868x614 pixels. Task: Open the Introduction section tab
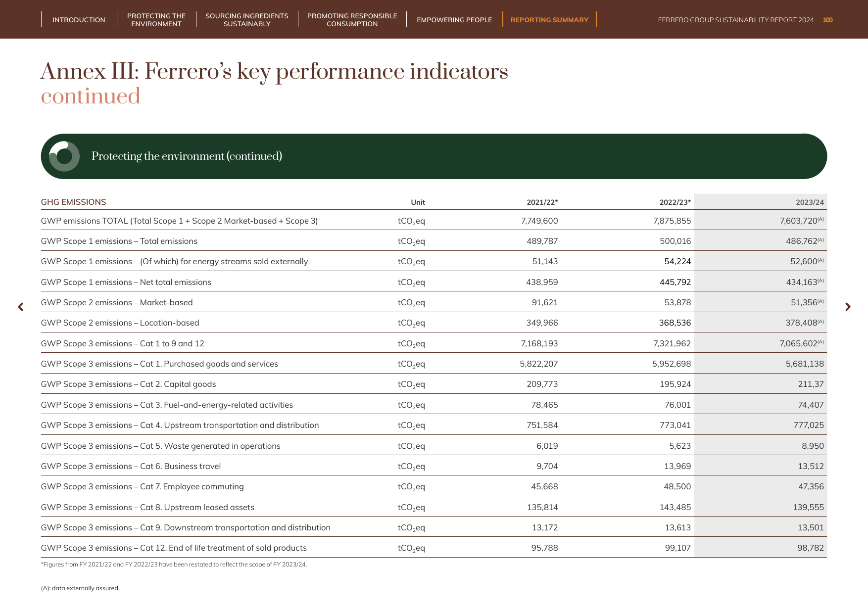tap(79, 20)
